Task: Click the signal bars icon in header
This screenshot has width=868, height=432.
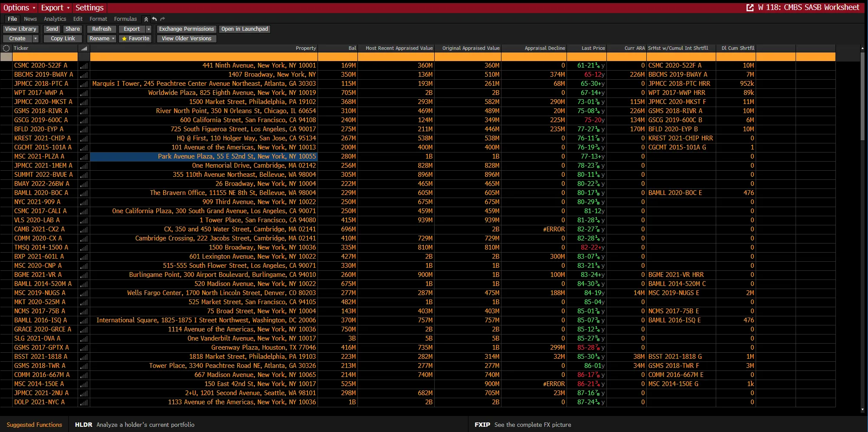Action: 84,48
